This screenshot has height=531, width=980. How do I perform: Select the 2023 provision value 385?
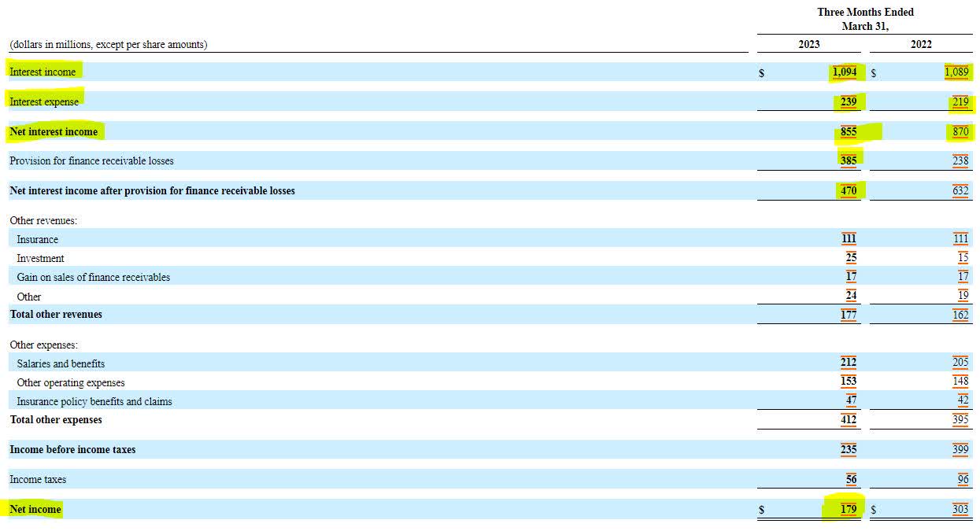(849, 160)
